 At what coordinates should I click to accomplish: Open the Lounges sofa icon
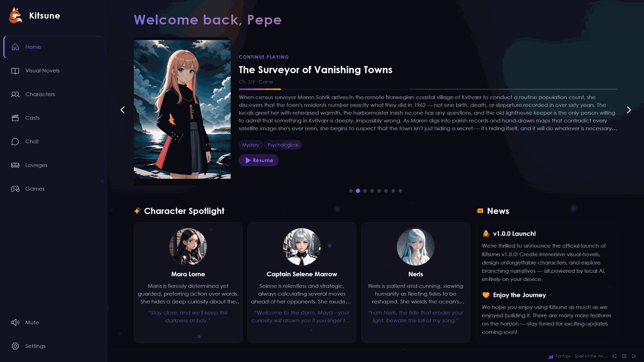15,165
